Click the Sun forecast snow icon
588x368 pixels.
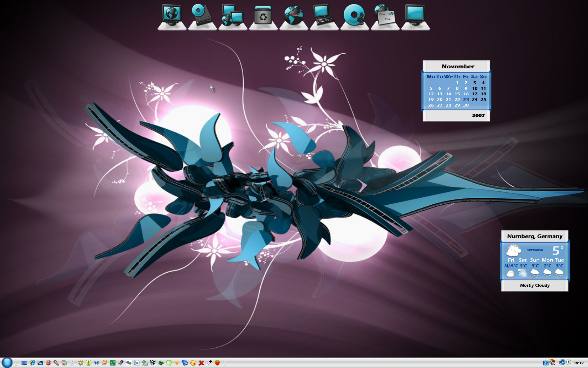click(x=535, y=273)
